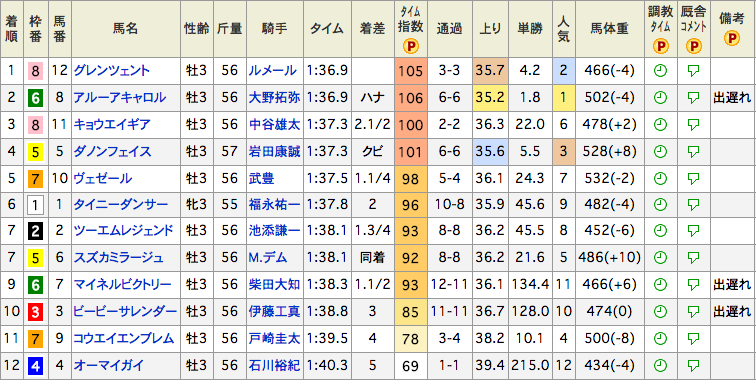Open horse page for グレンツェント
This screenshot has height=380, width=756.
coord(111,71)
